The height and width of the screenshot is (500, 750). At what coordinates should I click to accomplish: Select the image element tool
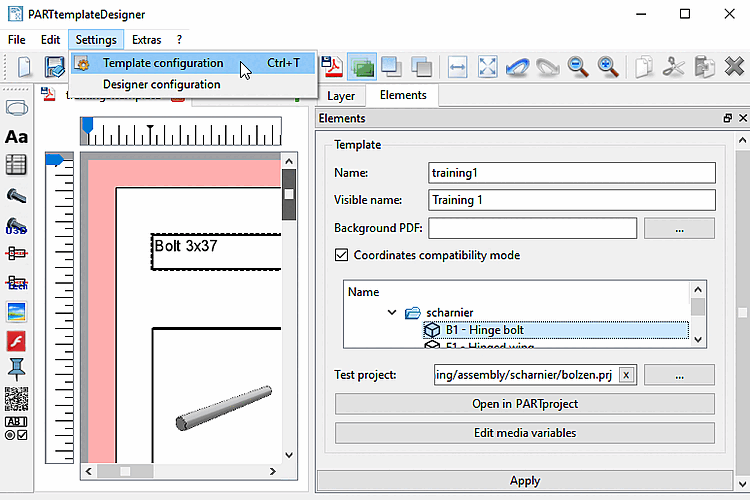coord(16,311)
